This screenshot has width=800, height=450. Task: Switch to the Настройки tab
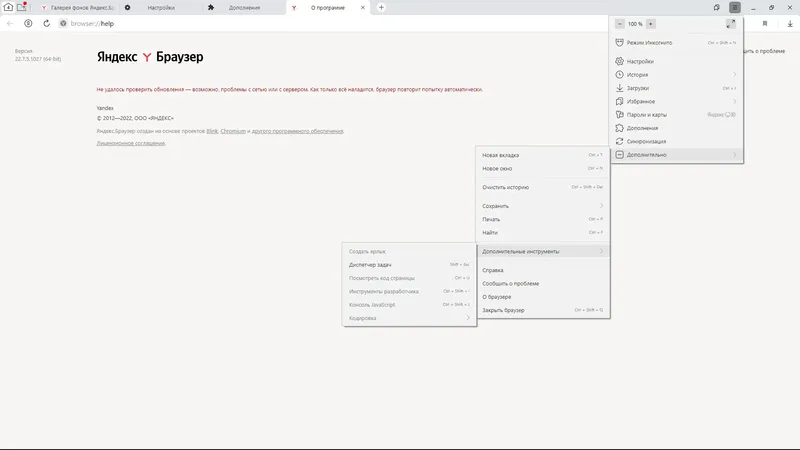coord(160,8)
